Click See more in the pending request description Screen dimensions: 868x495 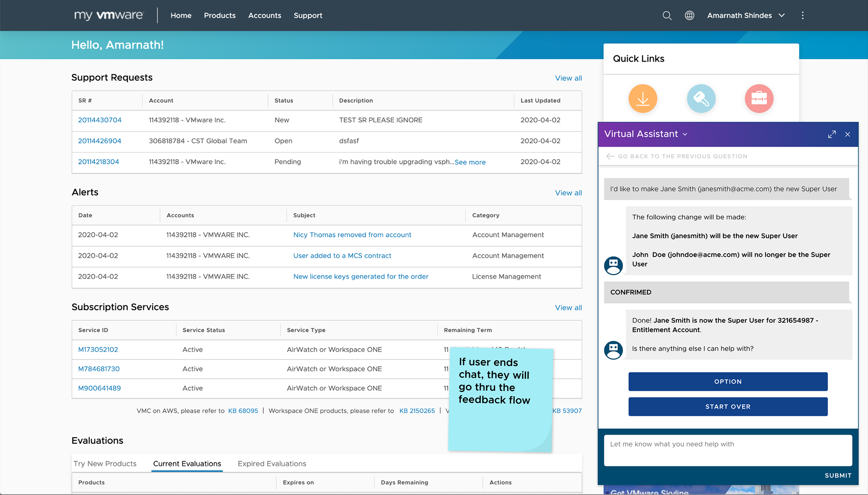point(470,162)
